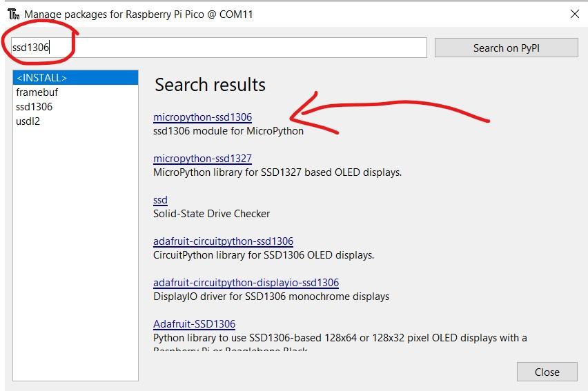Viewport: 588px width, 391px height.
Task: Click the Thonny icon in the title bar
Action: 14,14
